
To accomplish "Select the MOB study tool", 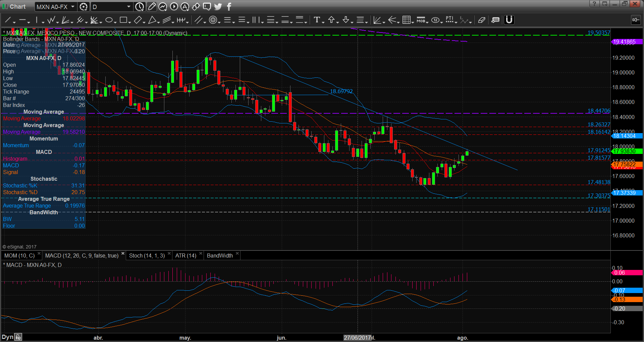I will (x=421, y=20).
